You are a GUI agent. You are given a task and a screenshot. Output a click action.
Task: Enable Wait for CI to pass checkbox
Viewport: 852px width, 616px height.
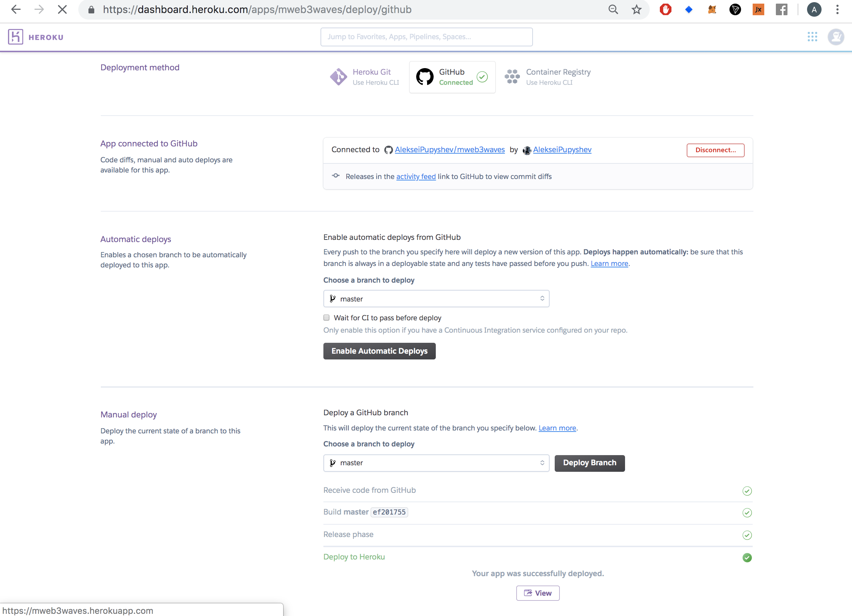coord(326,317)
